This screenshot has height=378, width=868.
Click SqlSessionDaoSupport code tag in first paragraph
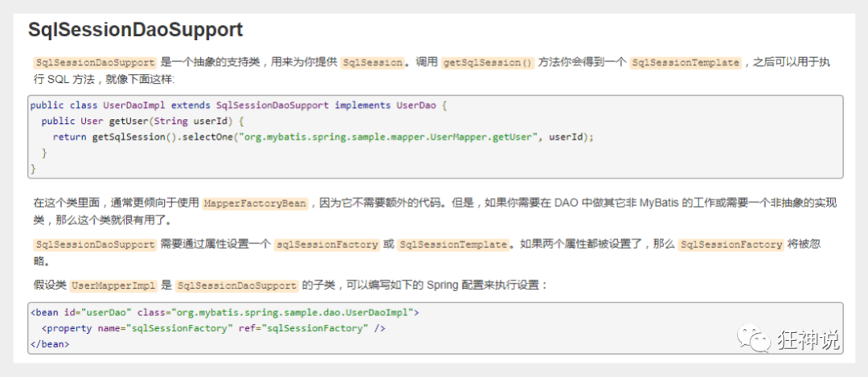95,63
